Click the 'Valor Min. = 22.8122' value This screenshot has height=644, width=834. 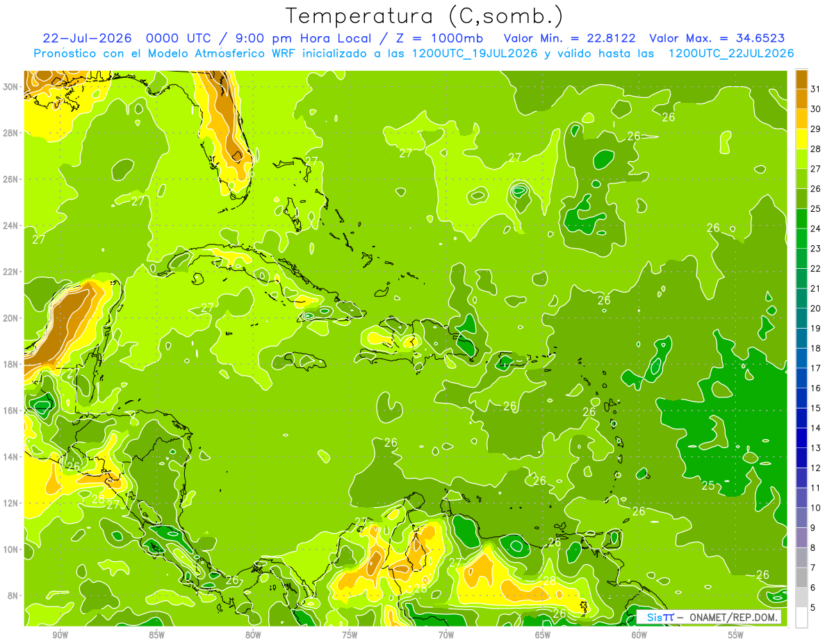(571, 38)
